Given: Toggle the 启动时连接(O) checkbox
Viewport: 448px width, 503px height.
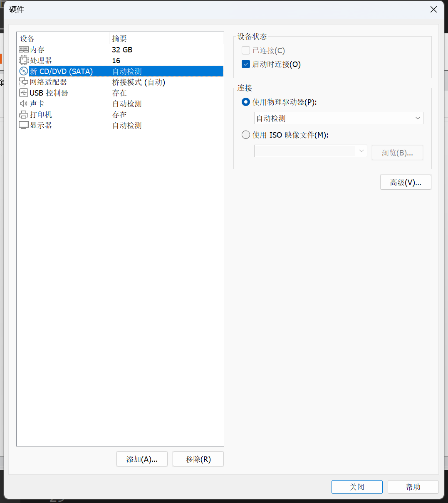Looking at the screenshot, I should (246, 64).
